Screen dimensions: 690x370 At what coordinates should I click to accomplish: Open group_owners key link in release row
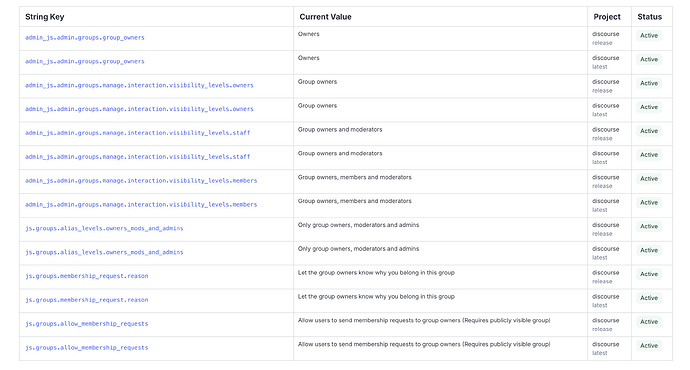point(84,37)
